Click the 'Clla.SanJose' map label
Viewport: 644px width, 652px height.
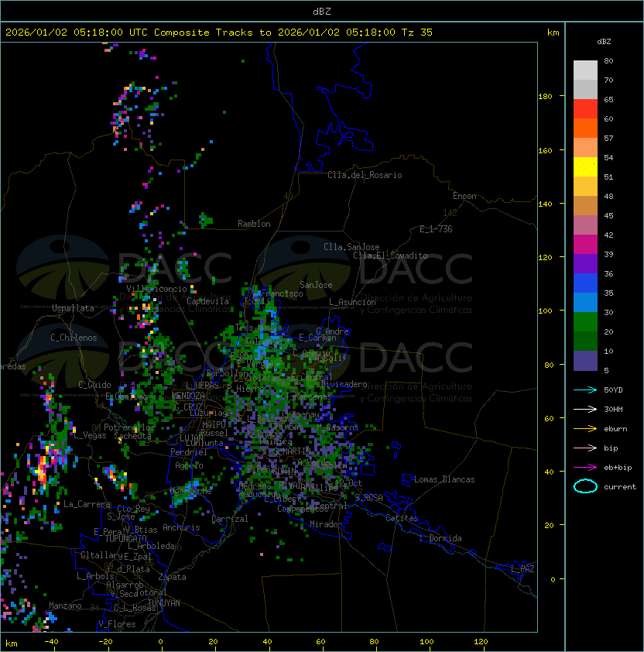[x=351, y=247]
